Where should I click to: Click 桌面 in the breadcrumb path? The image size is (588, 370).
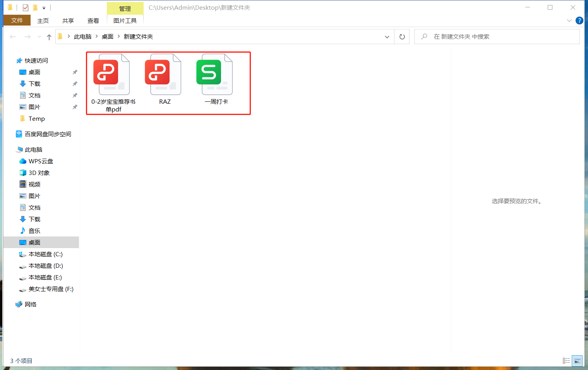tap(108, 36)
